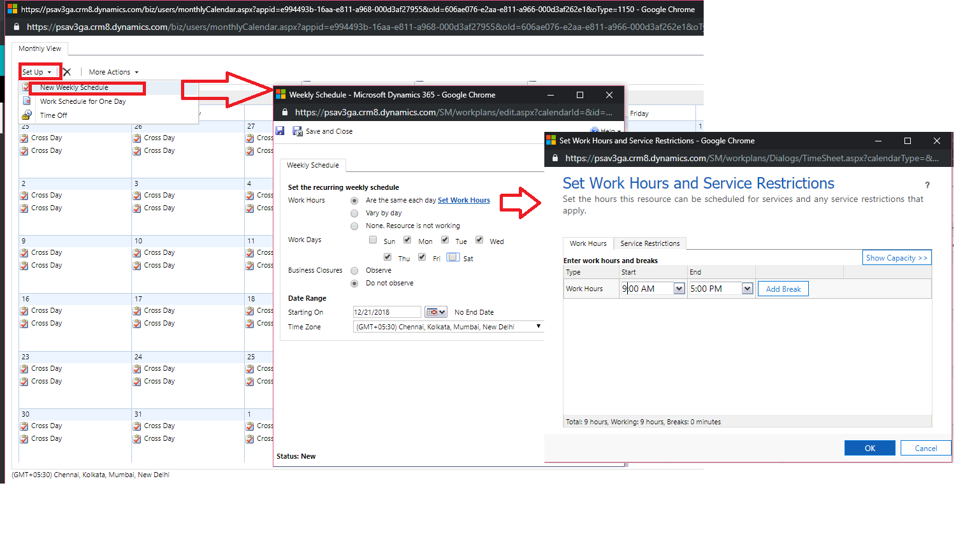Click the save floppy disk icon in Weekly Schedule window
This screenshot has height=560, width=965.
280,131
